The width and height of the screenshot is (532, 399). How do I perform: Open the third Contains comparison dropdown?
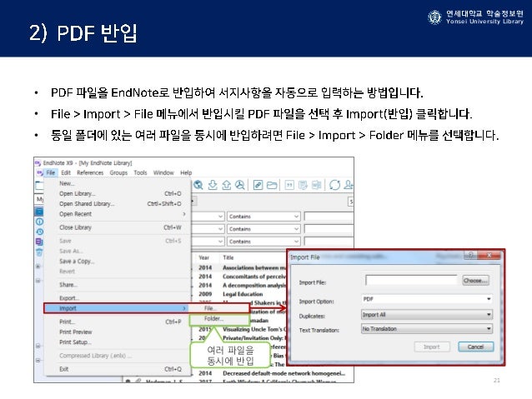[x=263, y=242]
